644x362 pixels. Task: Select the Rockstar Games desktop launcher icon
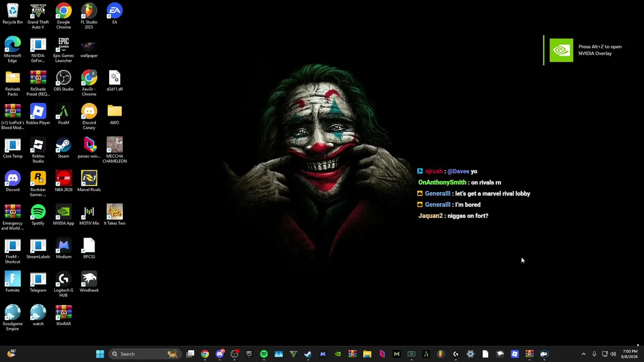point(38,184)
